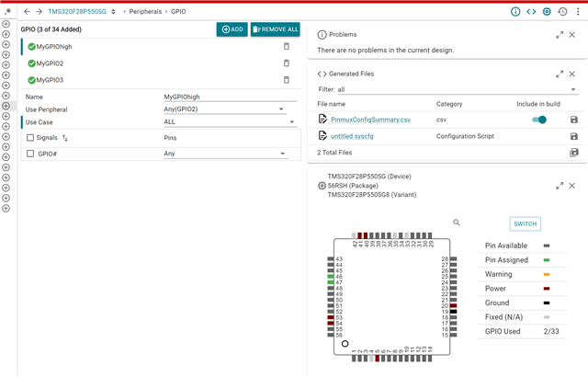Select the MyGPIO2 instance
The height and width of the screenshot is (377, 588).
[50, 63]
